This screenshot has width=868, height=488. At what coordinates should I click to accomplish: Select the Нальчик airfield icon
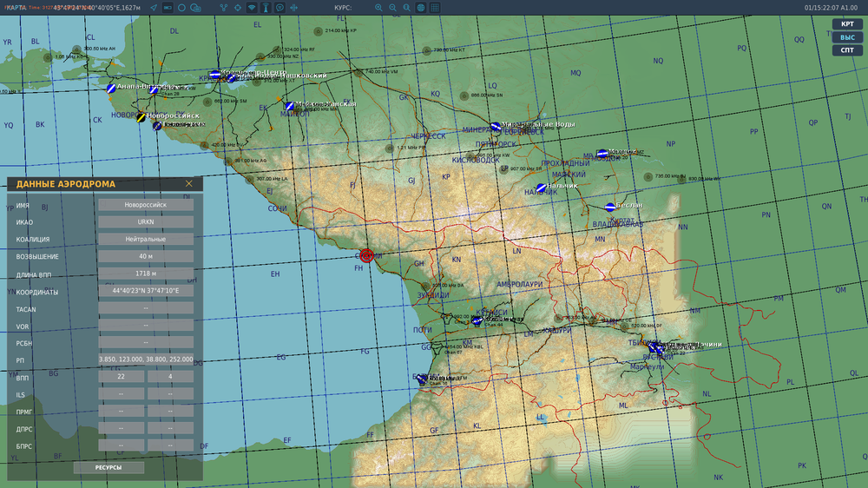[x=541, y=188]
